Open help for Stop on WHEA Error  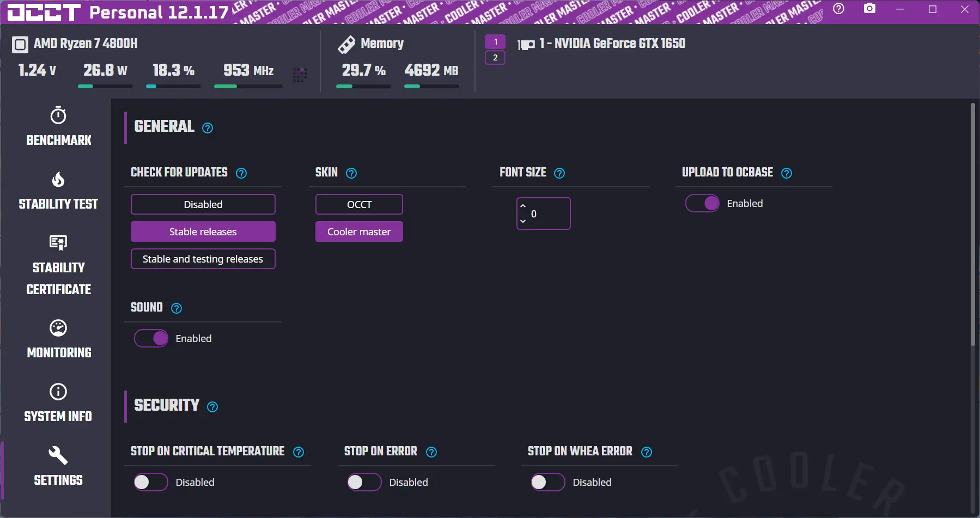[647, 452]
